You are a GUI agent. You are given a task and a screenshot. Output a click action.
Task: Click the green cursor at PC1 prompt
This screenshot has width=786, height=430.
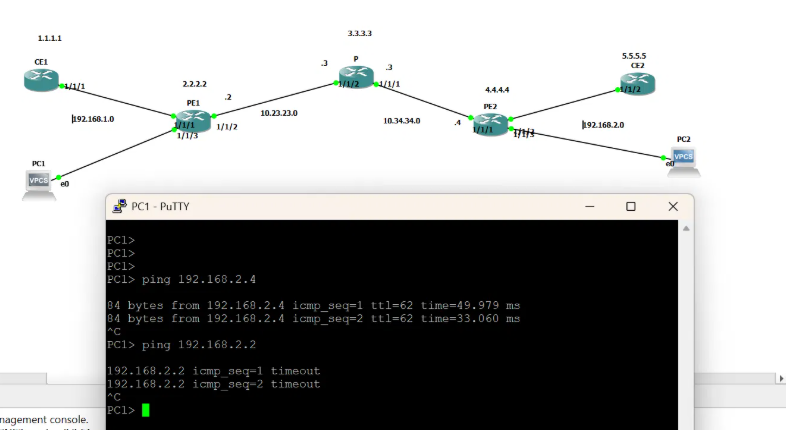[x=145, y=410]
